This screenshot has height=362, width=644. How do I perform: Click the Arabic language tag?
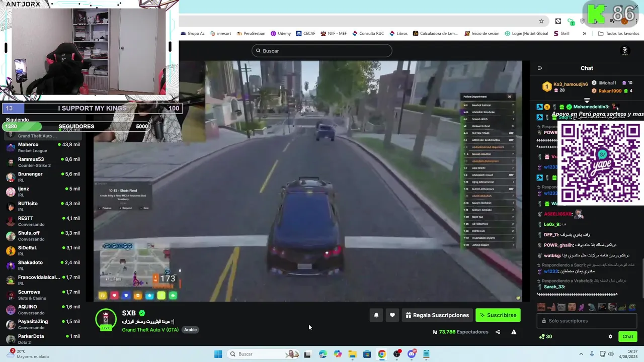click(190, 330)
